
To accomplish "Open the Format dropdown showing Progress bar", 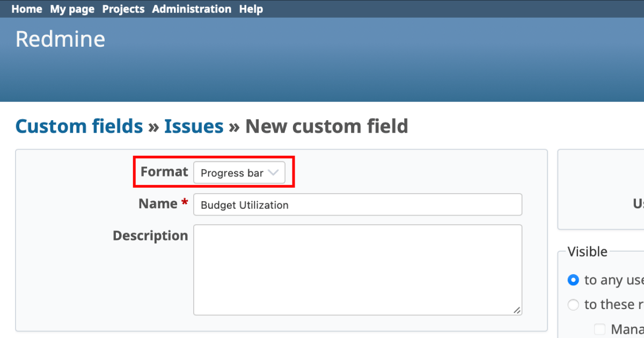I will pos(239,173).
